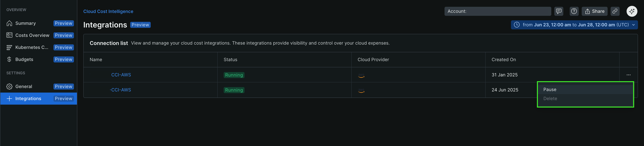The height and width of the screenshot is (146, 644).
Task: Open the first CCI-AWS integration link
Action: click(x=121, y=75)
